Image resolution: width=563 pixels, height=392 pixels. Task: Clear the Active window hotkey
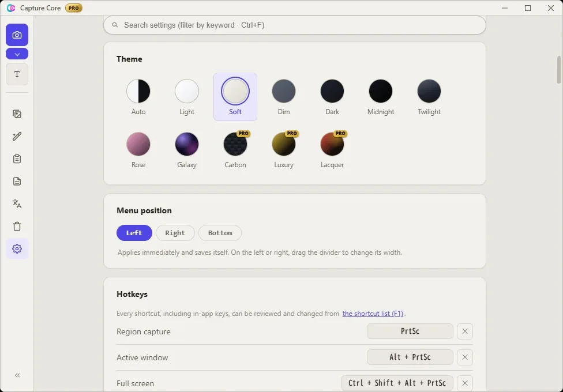(465, 357)
